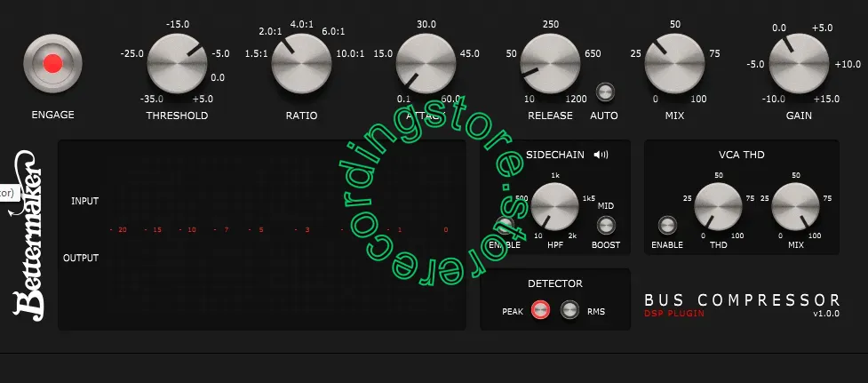Enable the AUTO release button
Viewport: 868px width, 383px height.
[x=605, y=92]
